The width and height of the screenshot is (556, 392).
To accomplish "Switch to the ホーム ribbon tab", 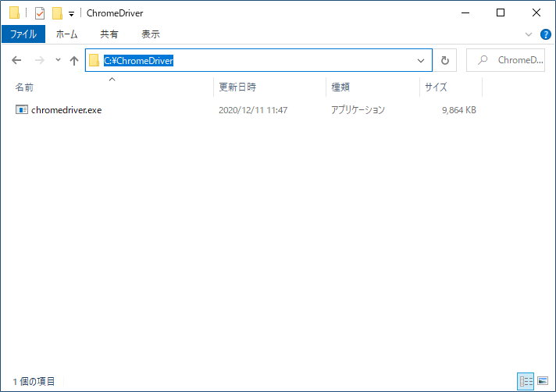I will (x=66, y=34).
